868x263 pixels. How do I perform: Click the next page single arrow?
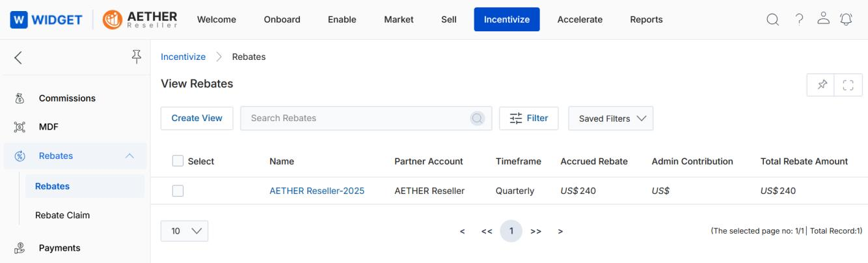(x=560, y=231)
